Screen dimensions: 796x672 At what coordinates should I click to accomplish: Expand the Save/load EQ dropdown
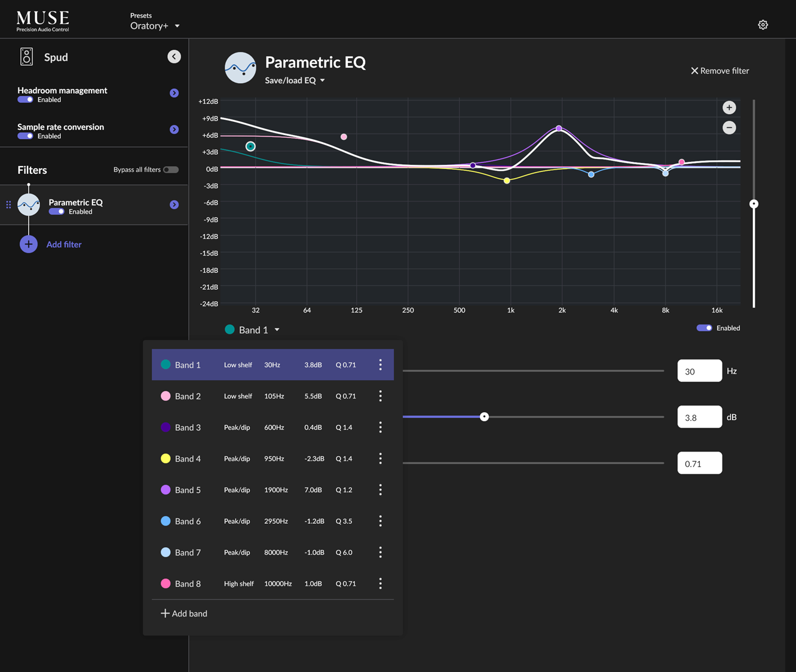pyautogui.click(x=295, y=81)
